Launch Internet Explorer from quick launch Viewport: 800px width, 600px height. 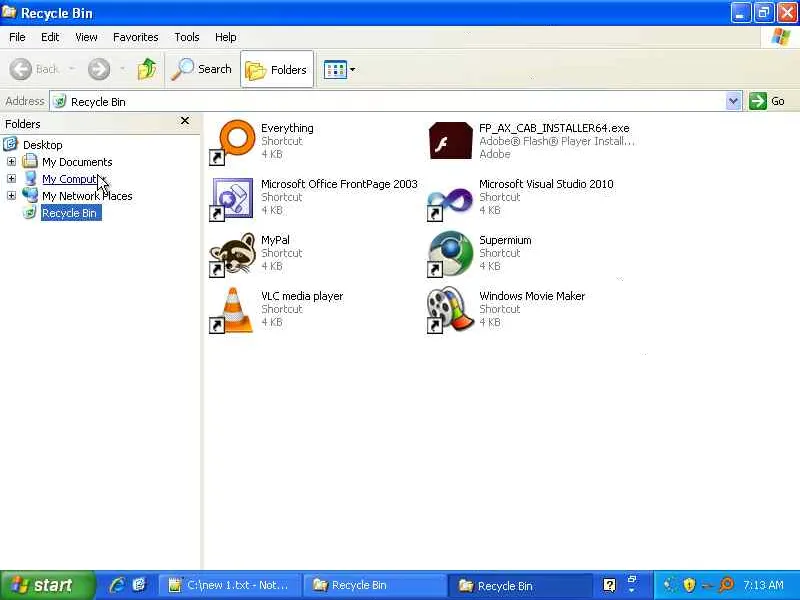[x=117, y=585]
